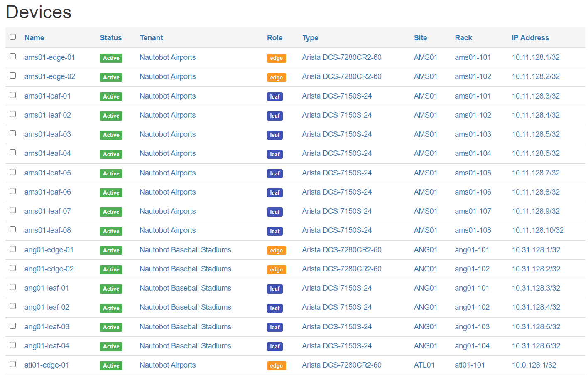Image resolution: width=588 pixels, height=375 pixels.
Task: Open rack ams01-101
Action: 473,57
